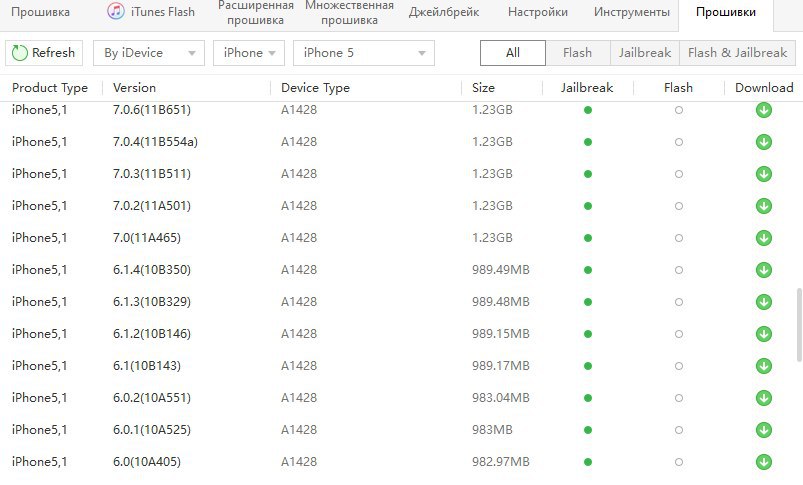Open the Множественная прошивка tab
Image resolution: width=803 pixels, height=485 pixels.
coord(349,13)
